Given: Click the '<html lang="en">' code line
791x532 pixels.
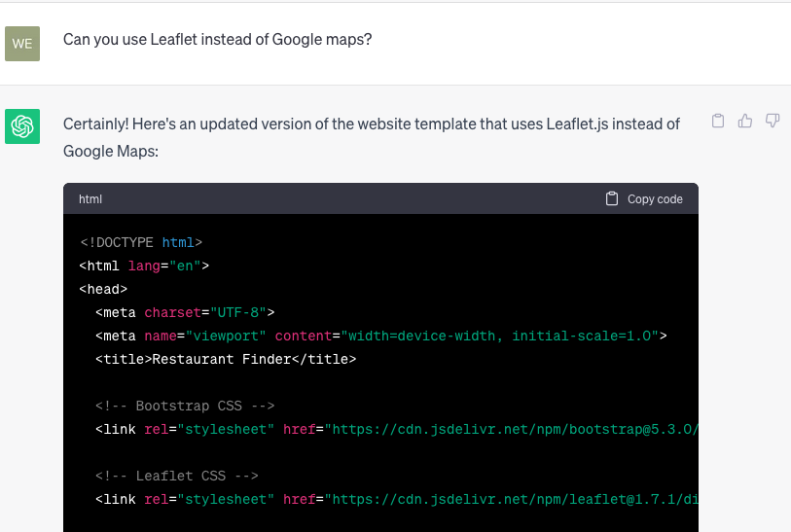Looking at the screenshot, I should point(144,266).
